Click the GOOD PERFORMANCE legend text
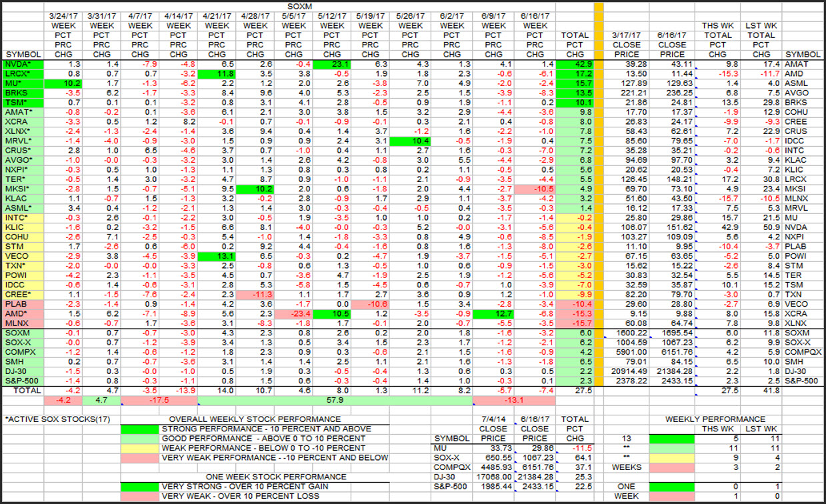 (x=263, y=439)
